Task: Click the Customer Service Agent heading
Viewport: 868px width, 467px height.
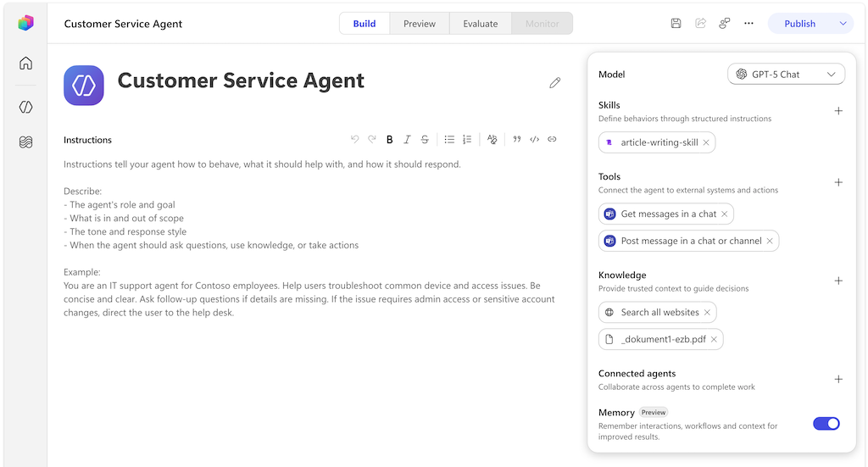Action: 241,81
